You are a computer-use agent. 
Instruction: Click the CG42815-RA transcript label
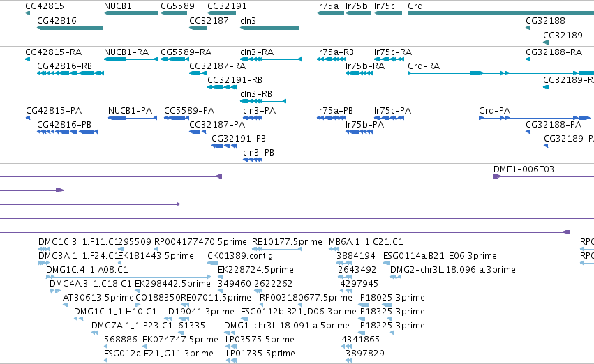tap(54, 52)
